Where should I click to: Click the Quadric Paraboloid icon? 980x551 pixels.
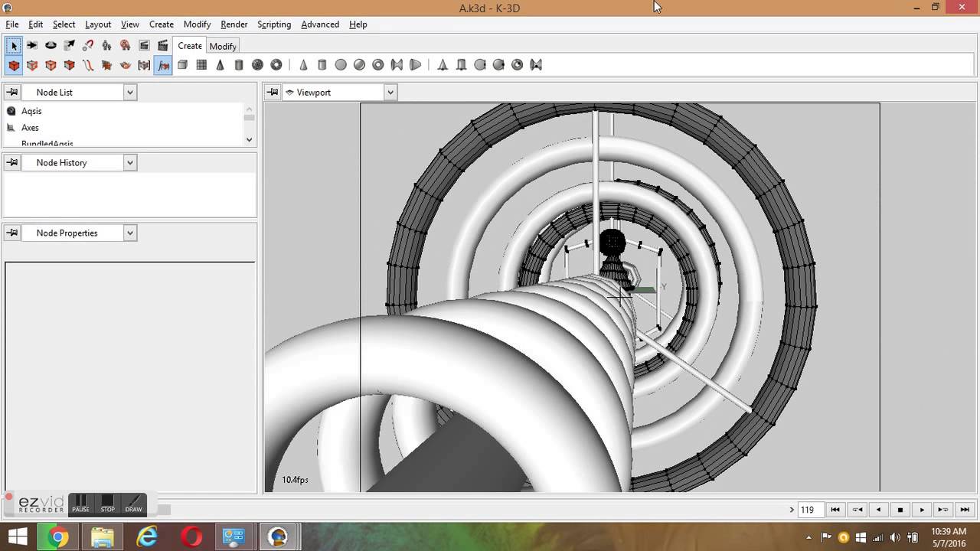coord(415,65)
